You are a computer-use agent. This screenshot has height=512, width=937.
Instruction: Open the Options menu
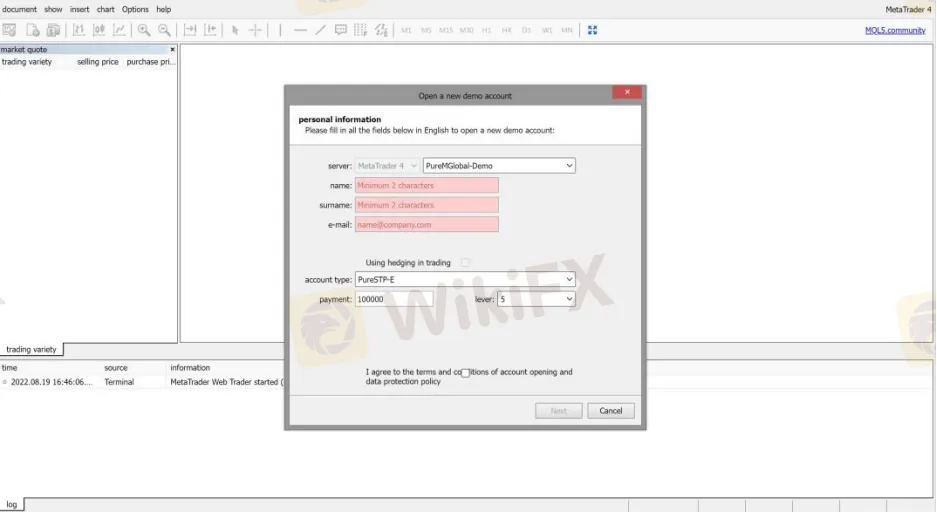135,9
